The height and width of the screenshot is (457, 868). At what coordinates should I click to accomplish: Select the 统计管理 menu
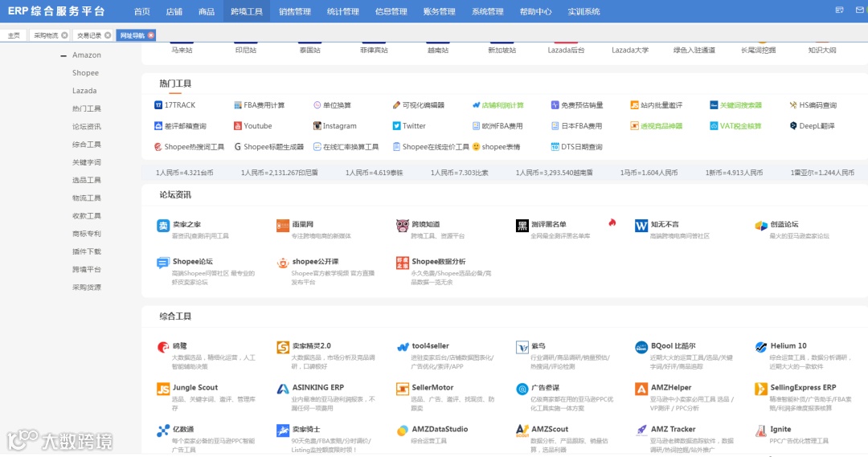(x=343, y=11)
